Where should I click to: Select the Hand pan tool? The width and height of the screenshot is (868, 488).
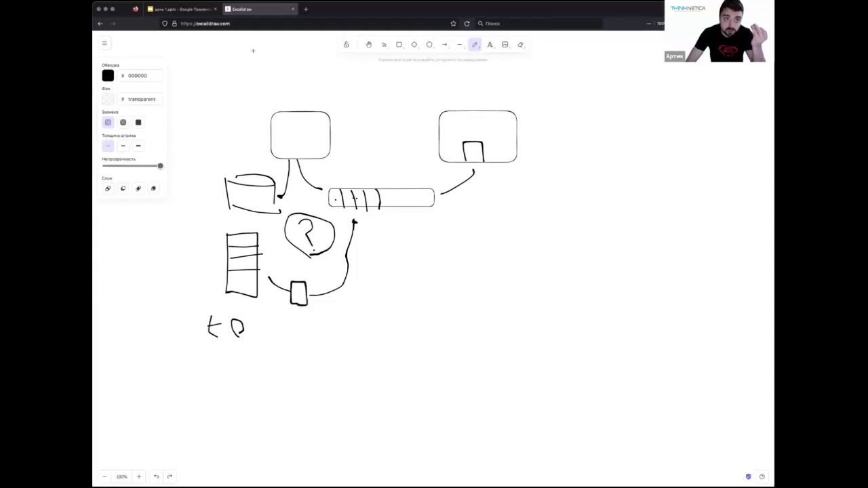pyautogui.click(x=369, y=45)
